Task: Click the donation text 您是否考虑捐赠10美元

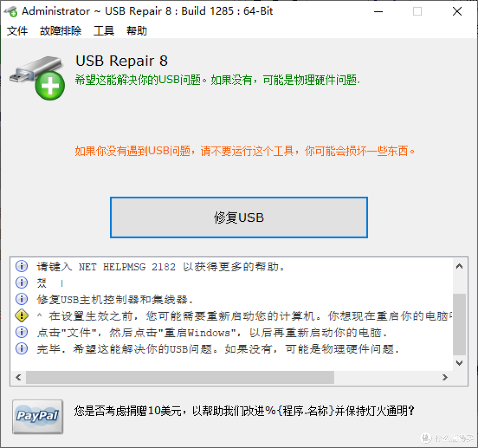Action: pyautogui.click(x=244, y=411)
